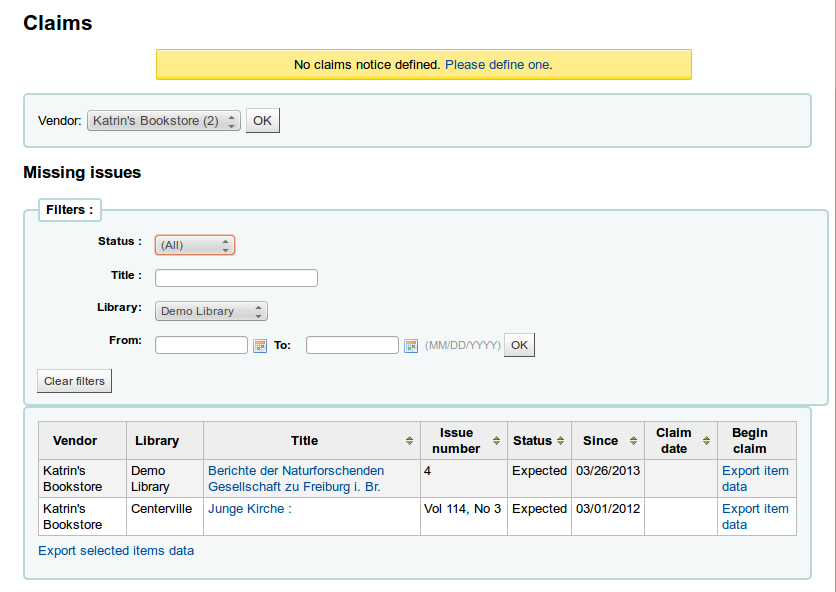Sort by Claim date column icon
Viewport: 836px width, 592px height.
coord(707,441)
